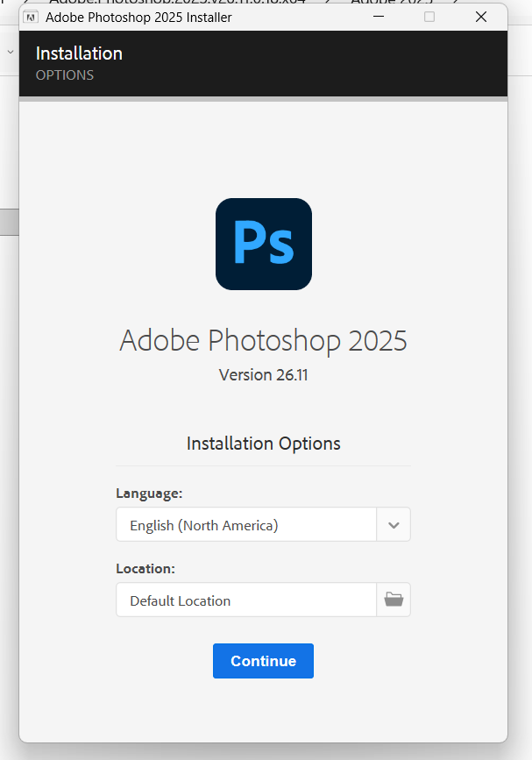Viewport: 532px width, 760px height.
Task: Click the folder icon to browse location
Action: (394, 600)
